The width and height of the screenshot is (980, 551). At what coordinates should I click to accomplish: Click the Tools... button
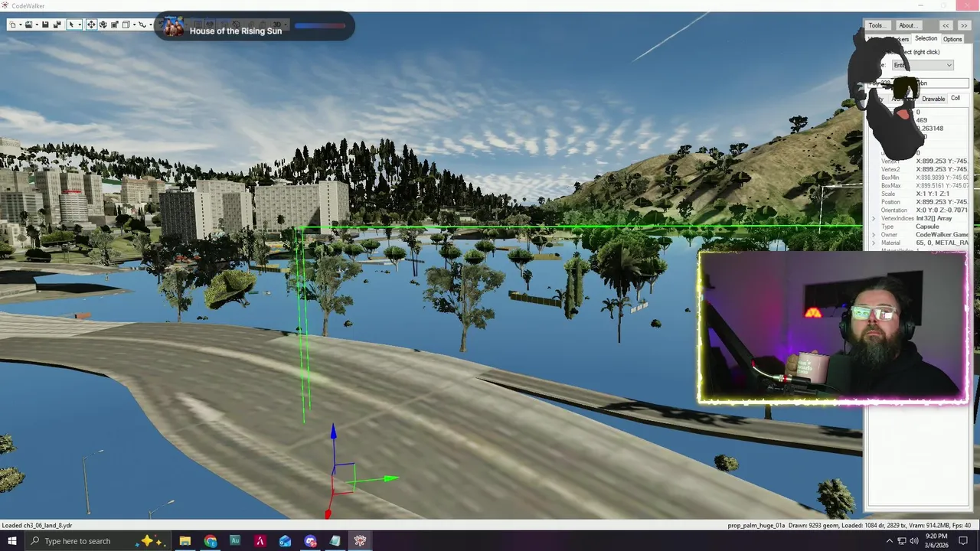coord(878,25)
